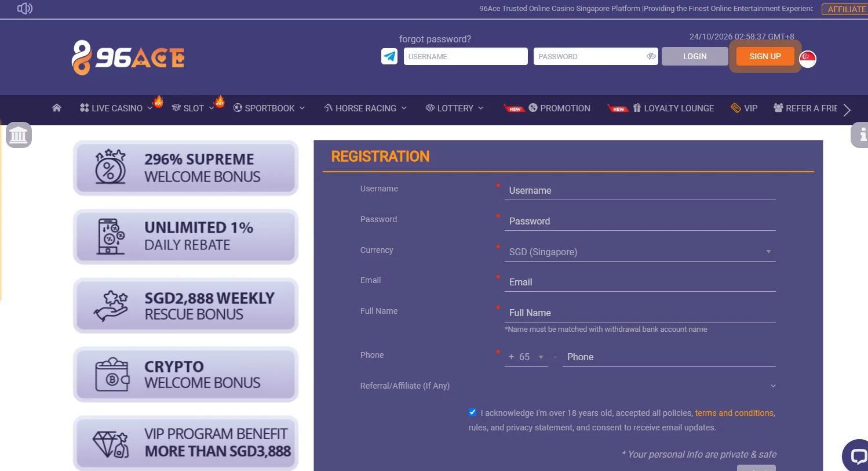The height and width of the screenshot is (471, 868).
Task: Click the VIP ticket icon
Action: pos(736,108)
